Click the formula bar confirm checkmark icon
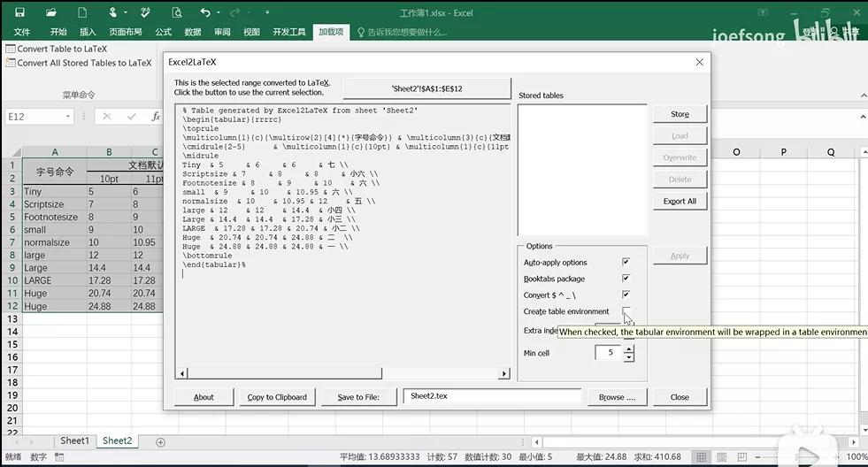Screen dimensions: 868x467 [x=131, y=116]
